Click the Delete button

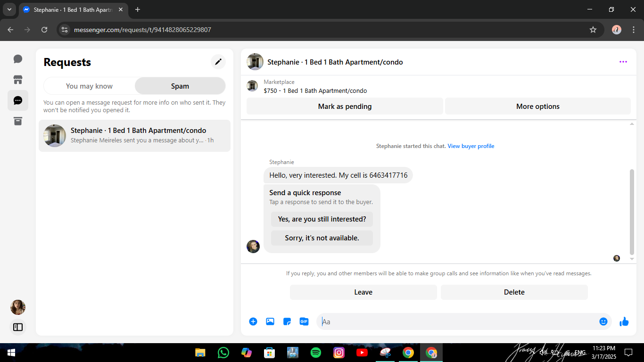pos(514,292)
